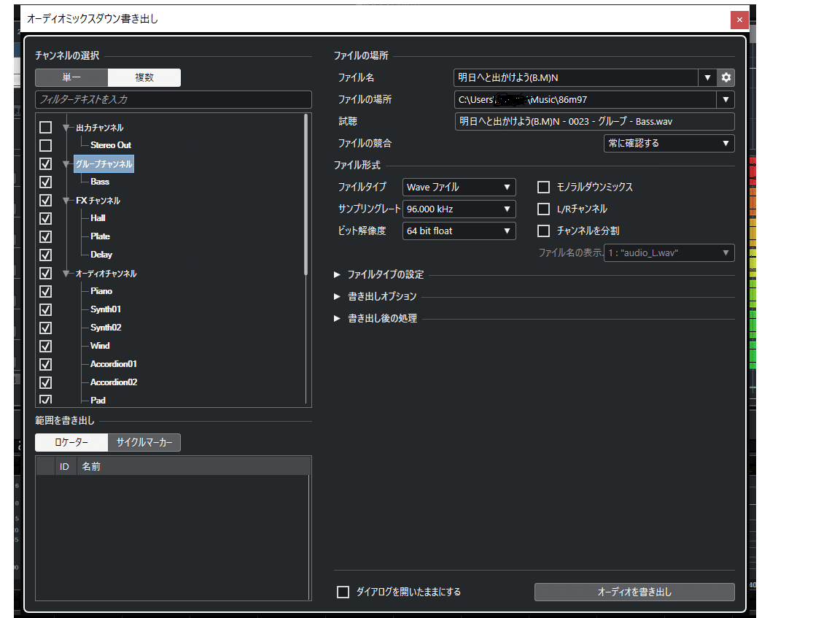Uncheck the Delay FX channel checkbox
This screenshot has width=840, height=618.
tap(45, 255)
